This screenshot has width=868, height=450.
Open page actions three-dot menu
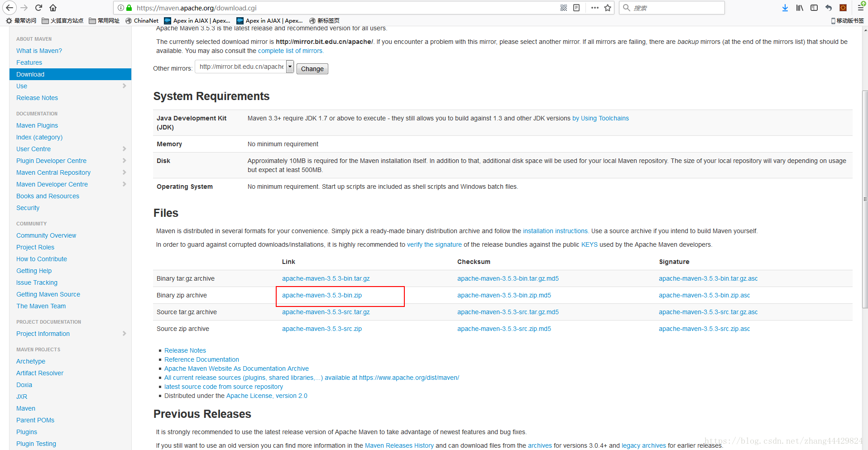pyautogui.click(x=595, y=8)
